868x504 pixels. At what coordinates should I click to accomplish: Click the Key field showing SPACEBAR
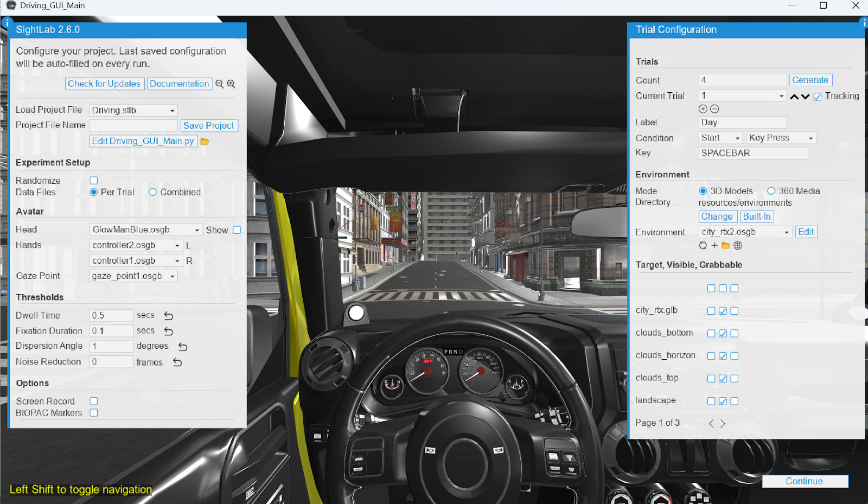tap(754, 154)
